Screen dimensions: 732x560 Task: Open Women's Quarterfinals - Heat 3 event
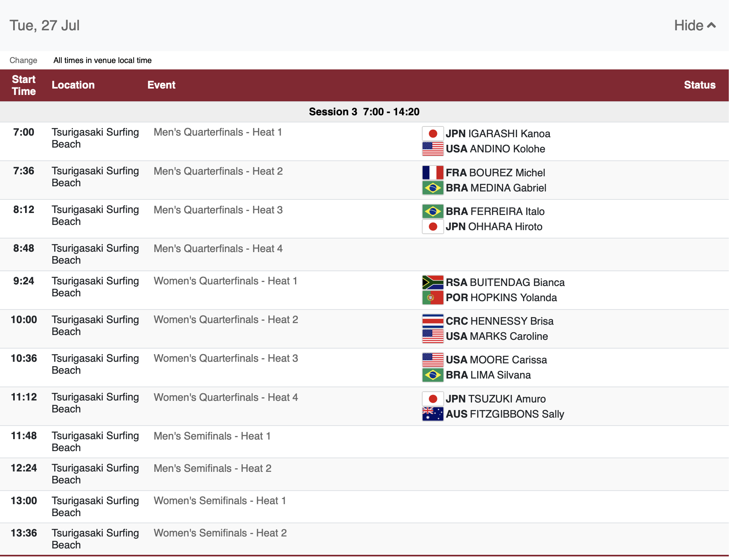(x=226, y=359)
